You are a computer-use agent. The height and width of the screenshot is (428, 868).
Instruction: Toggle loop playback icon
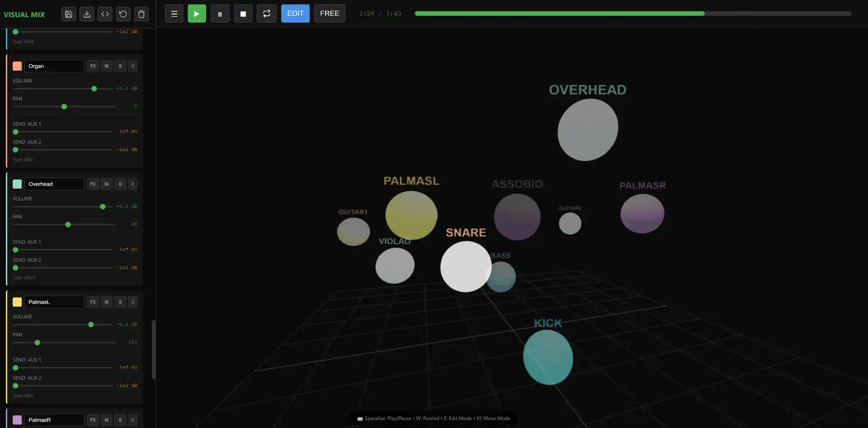click(x=267, y=14)
